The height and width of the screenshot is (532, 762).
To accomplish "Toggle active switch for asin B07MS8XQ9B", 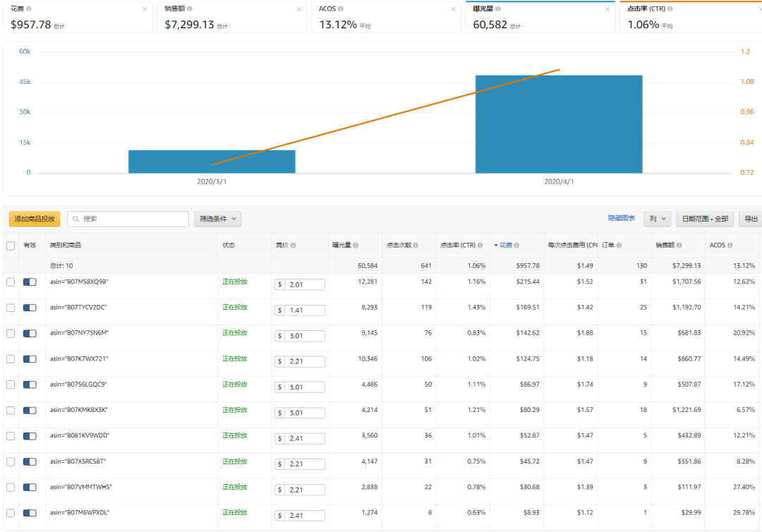I will click(30, 282).
